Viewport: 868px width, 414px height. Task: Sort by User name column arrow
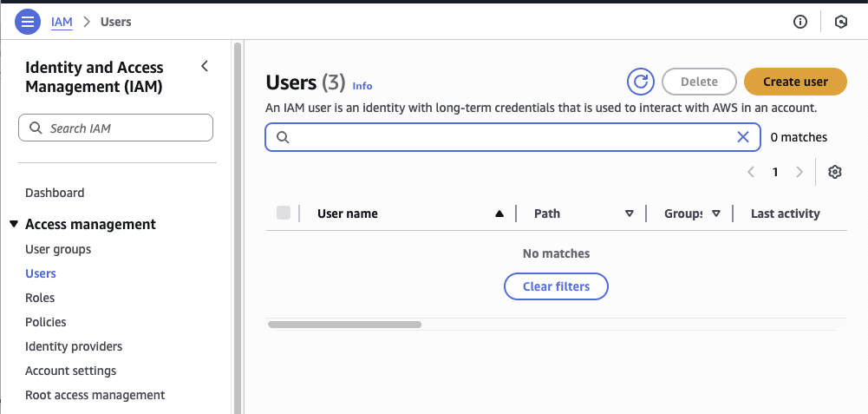click(x=499, y=214)
